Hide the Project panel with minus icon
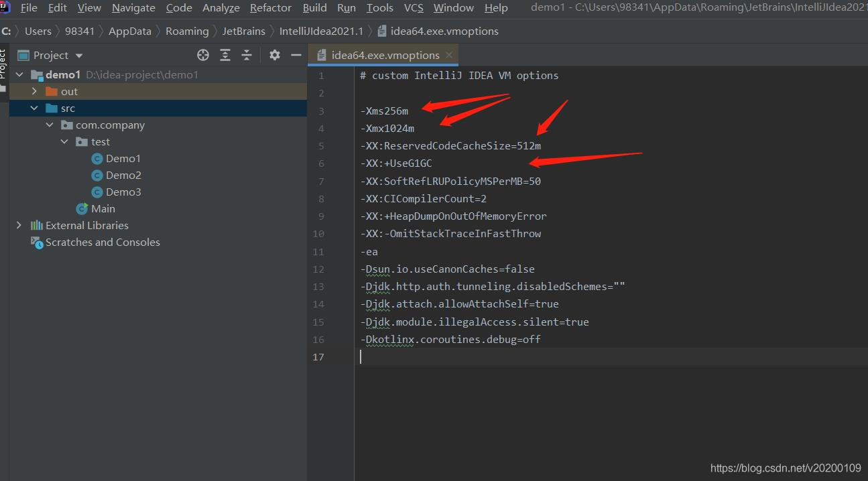868x481 pixels. 296,55
